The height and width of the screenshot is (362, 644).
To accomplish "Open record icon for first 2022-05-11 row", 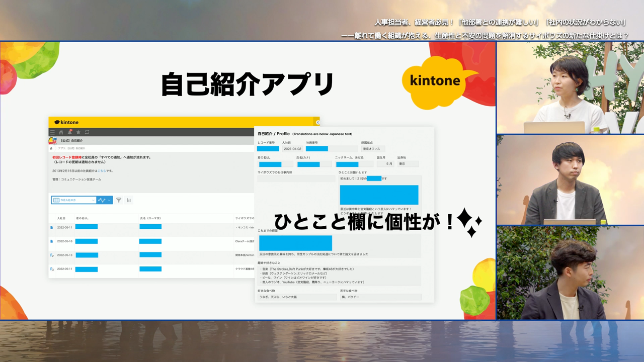I will (x=51, y=227).
